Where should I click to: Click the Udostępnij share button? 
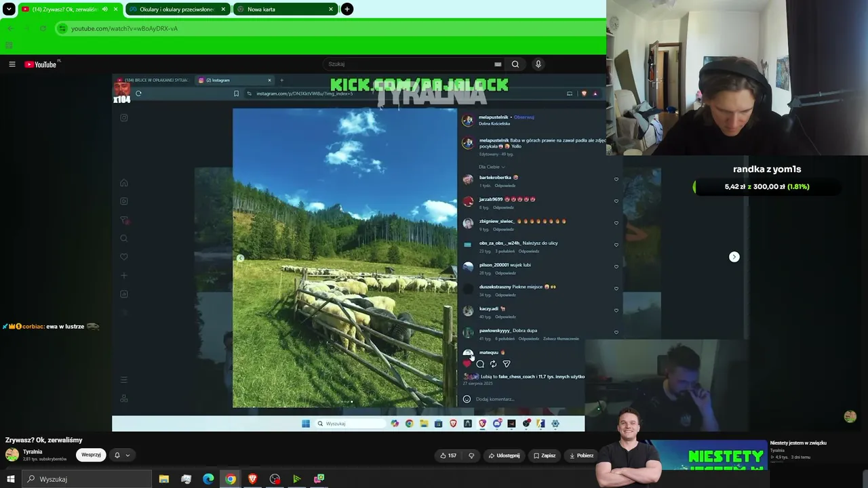pos(504,455)
